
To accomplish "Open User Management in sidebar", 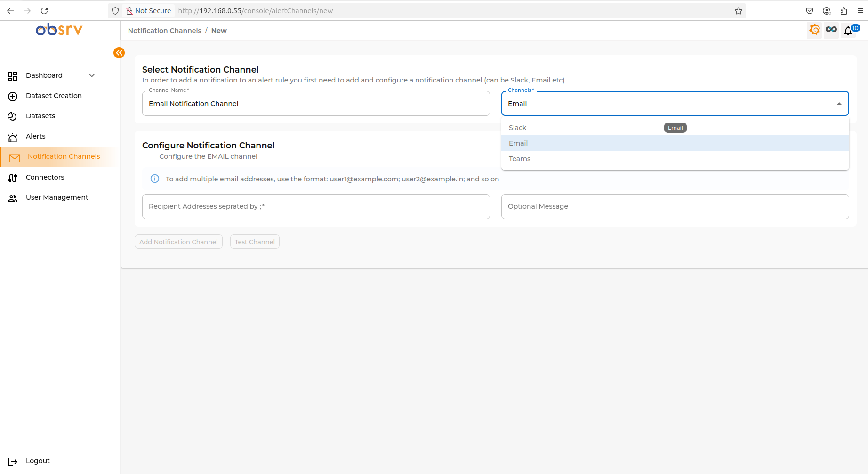I will (57, 197).
